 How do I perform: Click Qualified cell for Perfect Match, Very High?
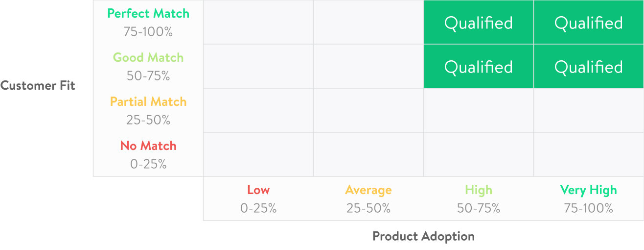click(589, 23)
